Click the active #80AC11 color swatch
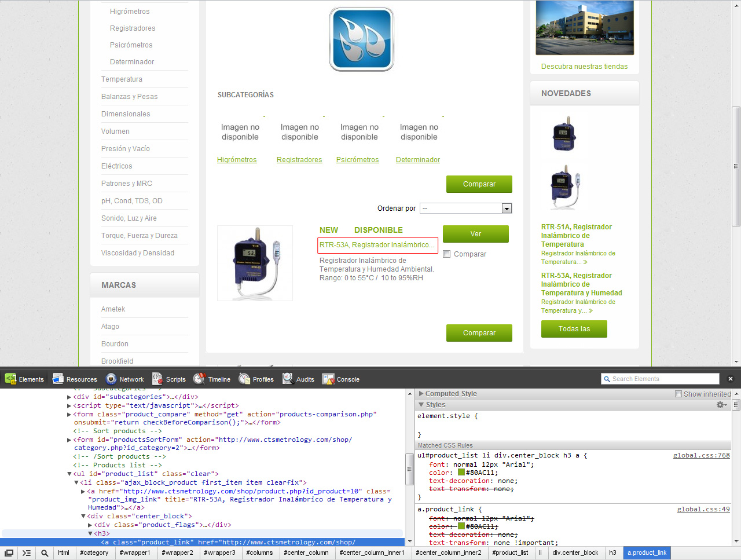The width and height of the screenshot is (741, 560). pyautogui.click(x=461, y=473)
